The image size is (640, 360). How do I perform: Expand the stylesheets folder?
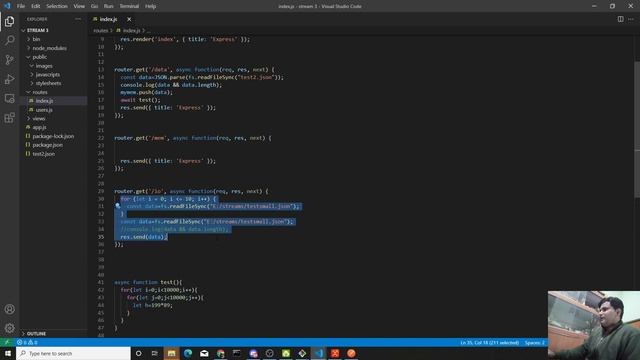click(x=48, y=83)
